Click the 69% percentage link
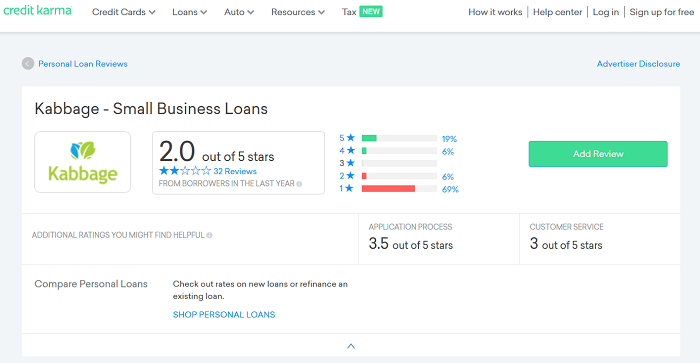 450,189
